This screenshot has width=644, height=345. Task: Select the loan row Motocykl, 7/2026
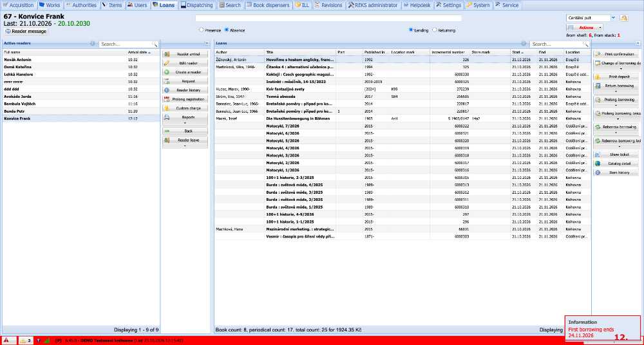click(x=402, y=126)
